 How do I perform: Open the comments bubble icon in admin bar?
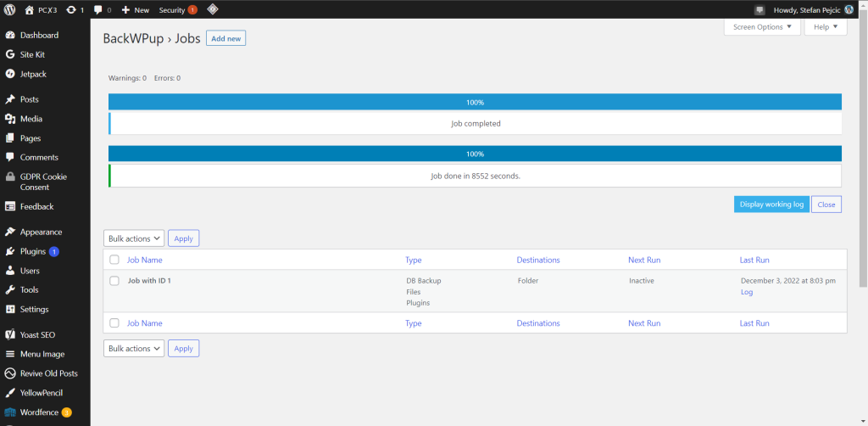pyautogui.click(x=98, y=9)
